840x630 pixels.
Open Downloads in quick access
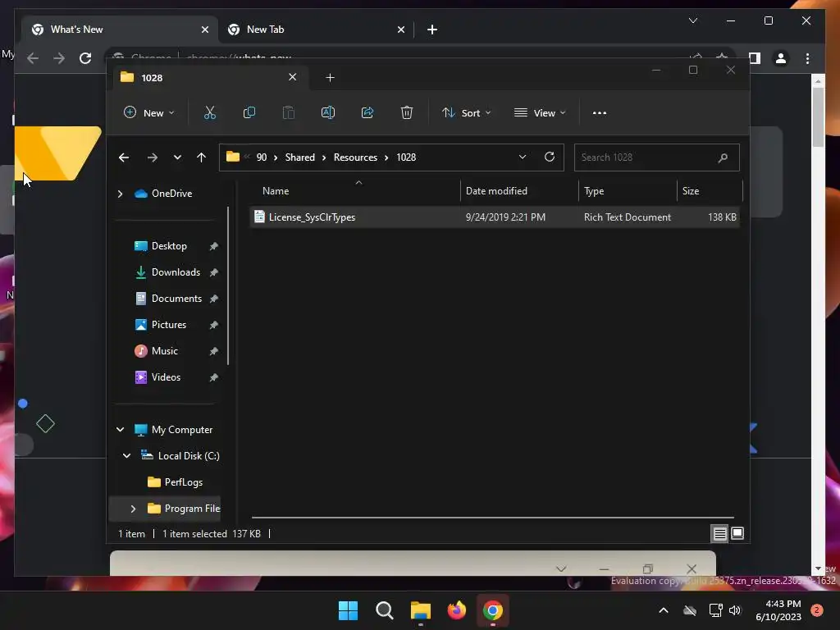click(176, 272)
